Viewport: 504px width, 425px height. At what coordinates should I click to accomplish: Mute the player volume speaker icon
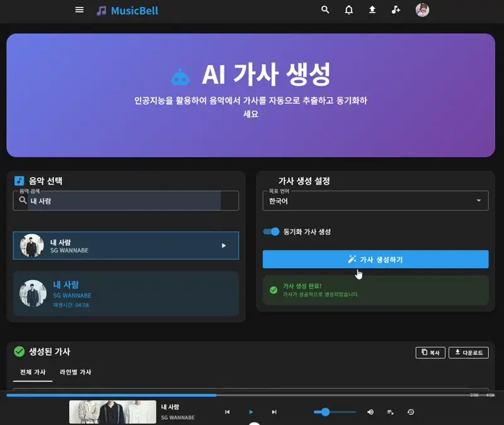(x=370, y=412)
